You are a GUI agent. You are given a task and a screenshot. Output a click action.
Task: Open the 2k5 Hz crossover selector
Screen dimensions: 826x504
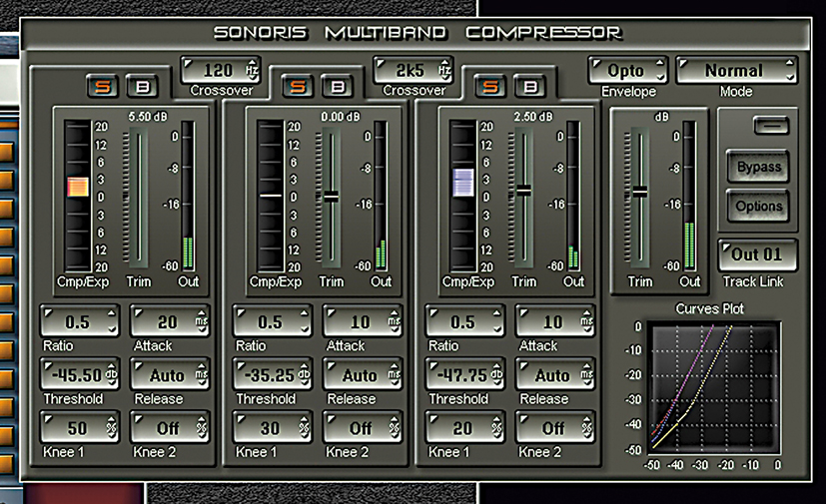coord(413,70)
